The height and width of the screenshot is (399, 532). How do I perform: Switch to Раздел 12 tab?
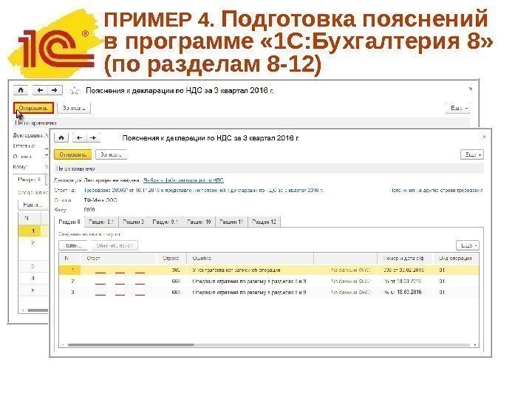pyautogui.click(x=265, y=222)
